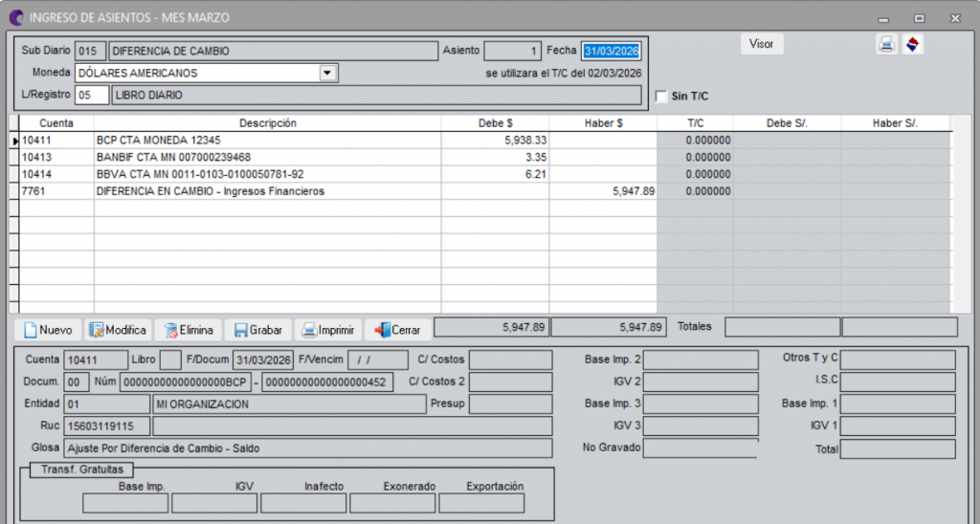Open the Visor button
Screen dimensions: 980x524
(761, 44)
